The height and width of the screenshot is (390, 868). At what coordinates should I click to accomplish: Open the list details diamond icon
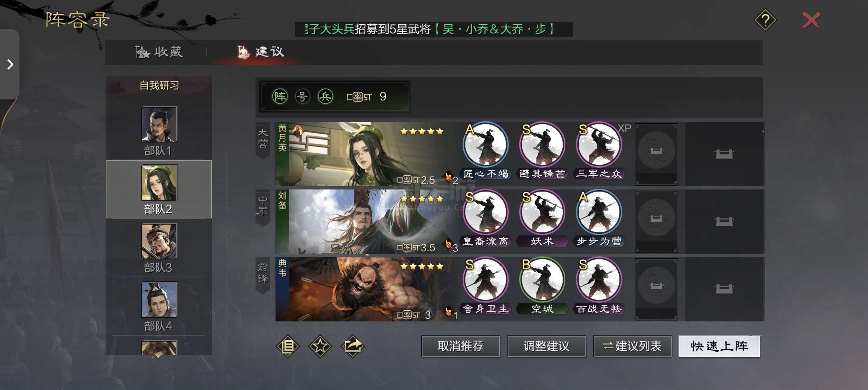coord(287,346)
